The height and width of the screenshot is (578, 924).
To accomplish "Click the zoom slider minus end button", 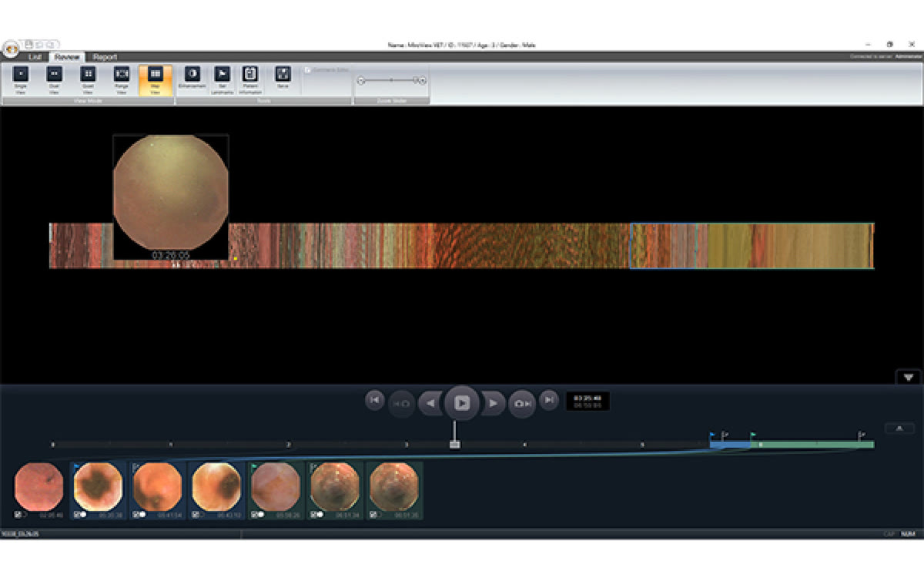I will [x=361, y=79].
